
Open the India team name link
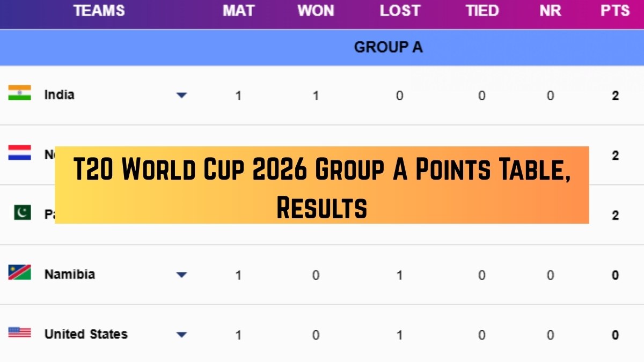59,95
